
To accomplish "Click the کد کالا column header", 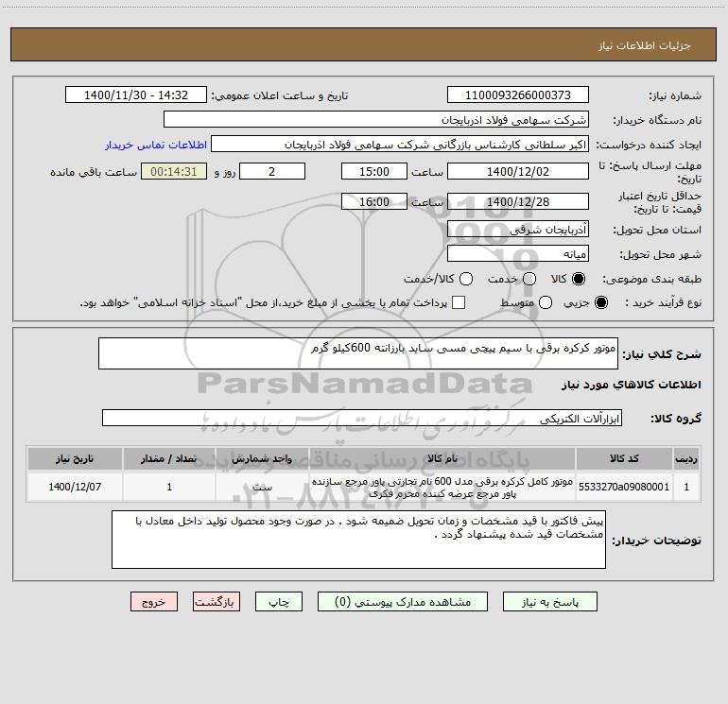I will coord(624,458).
